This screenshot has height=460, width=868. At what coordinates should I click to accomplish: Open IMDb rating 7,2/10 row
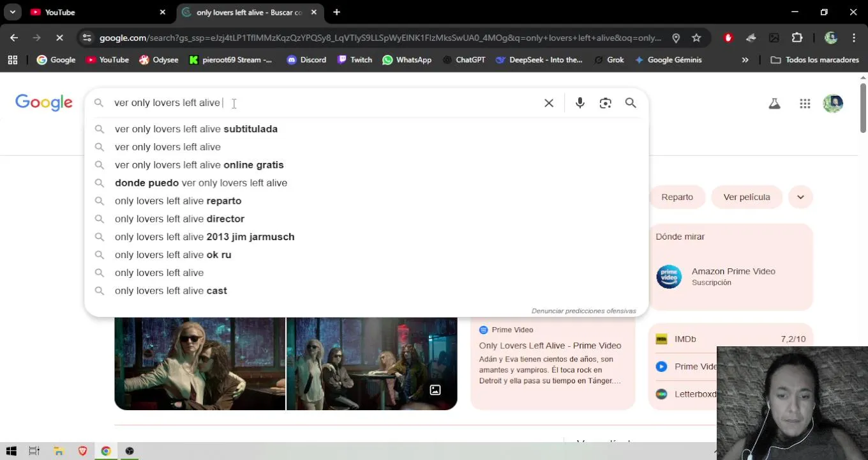pyautogui.click(x=731, y=339)
